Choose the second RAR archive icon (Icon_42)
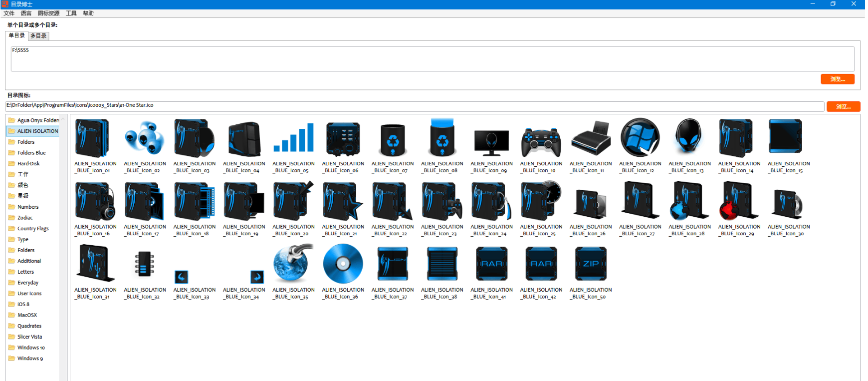Viewport: 868px width, 381px height. [x=541, y=264]
